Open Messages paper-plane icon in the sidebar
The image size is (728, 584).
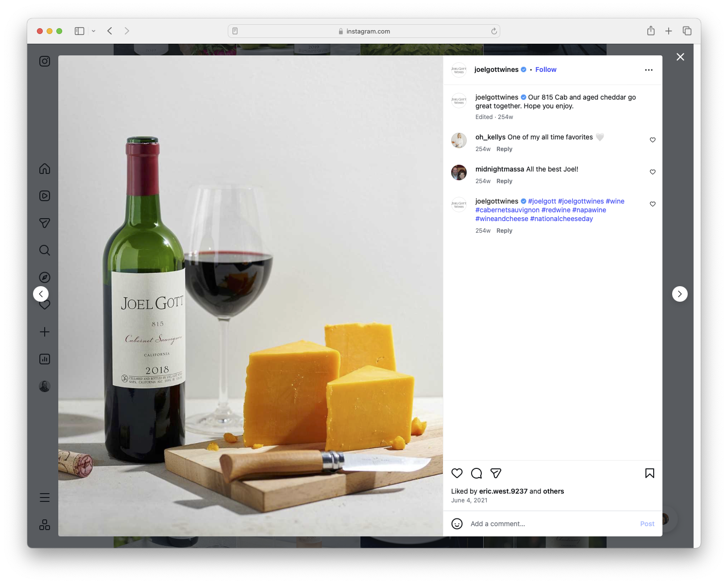[45, 223]
